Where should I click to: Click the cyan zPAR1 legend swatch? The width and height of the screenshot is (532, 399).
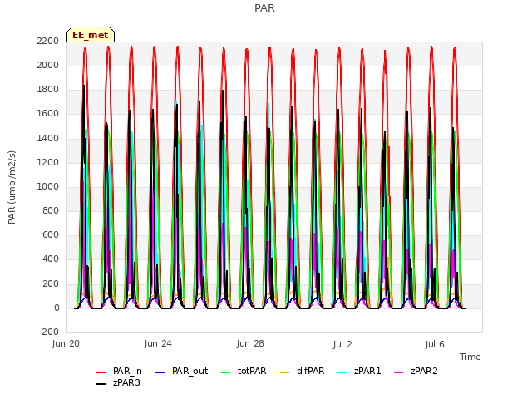342,372
